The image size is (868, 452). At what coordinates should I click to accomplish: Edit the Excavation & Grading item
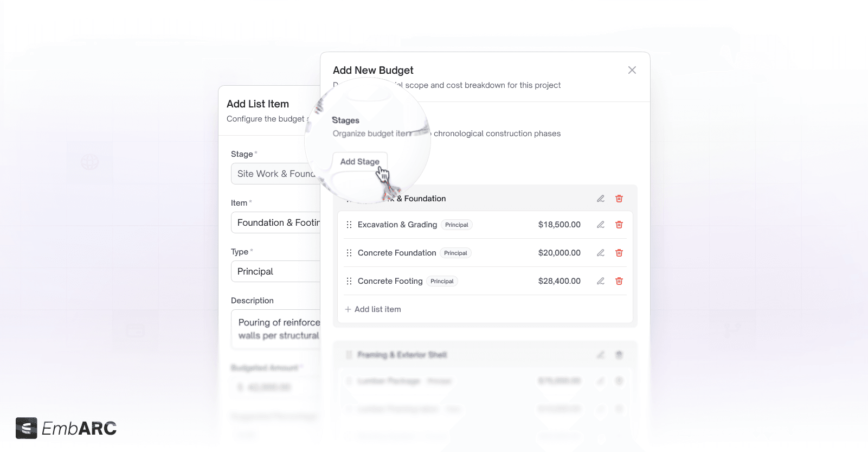(600, 224)
